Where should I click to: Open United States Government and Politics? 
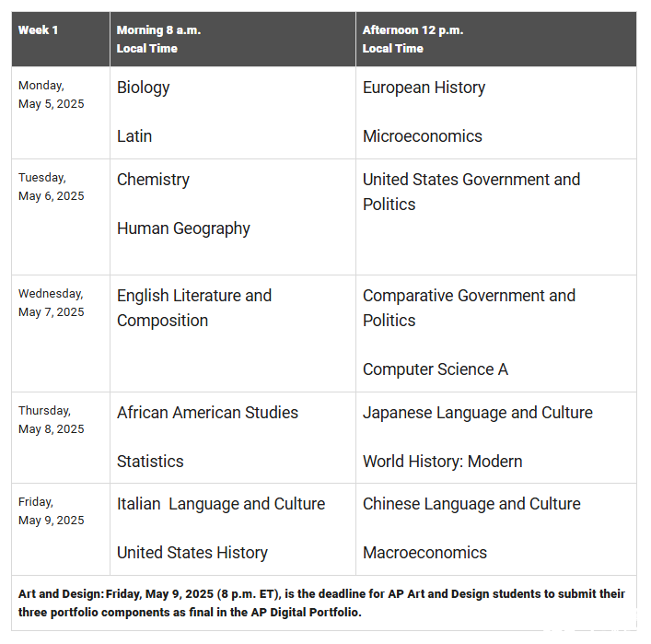tap(471, 192)
